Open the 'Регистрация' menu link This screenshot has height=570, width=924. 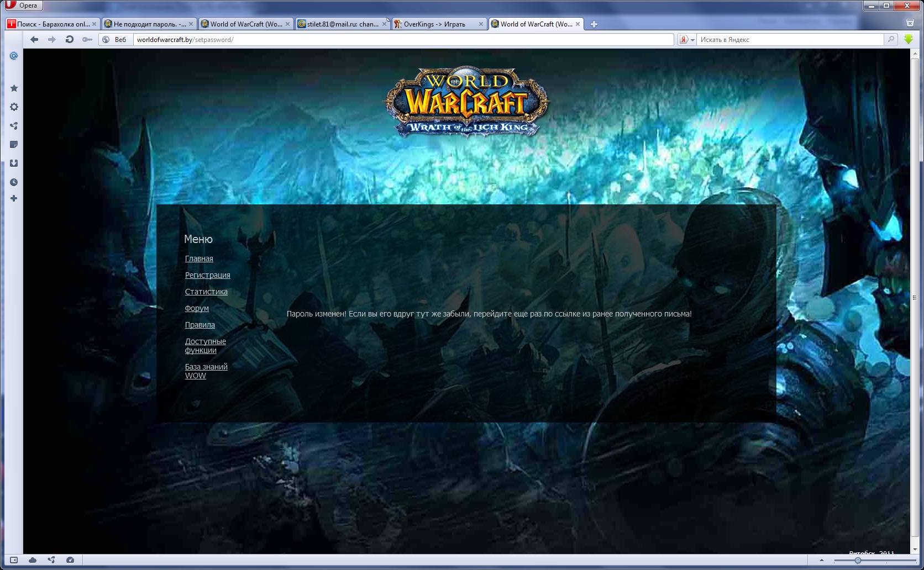point(208,275)
